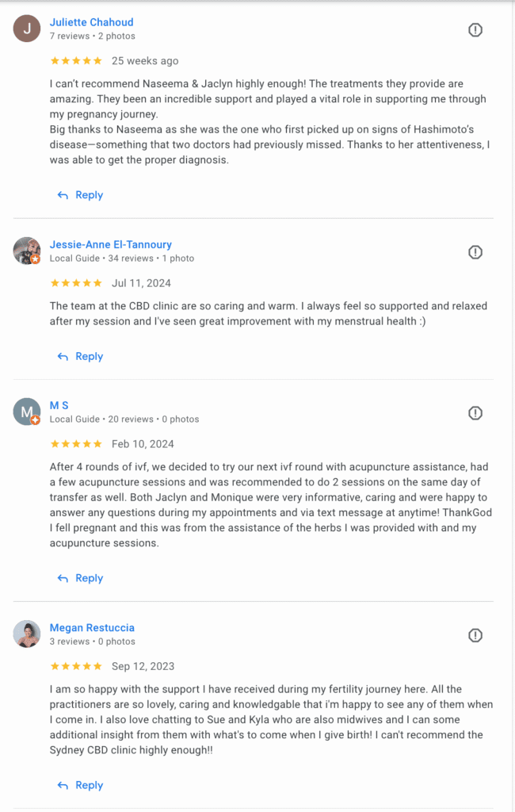
Task: View the profile of reviewer M S
Action: (x=59, y=405)
